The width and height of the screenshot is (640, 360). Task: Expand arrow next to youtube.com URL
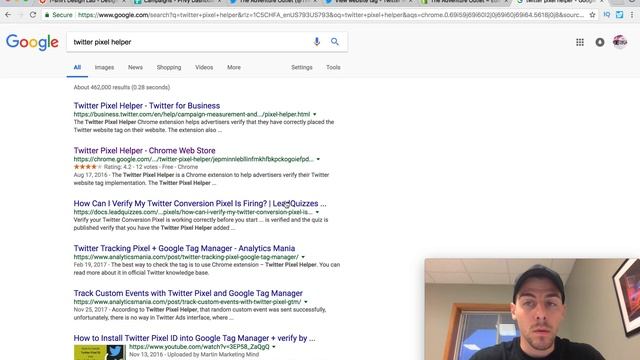coord(274,347)
